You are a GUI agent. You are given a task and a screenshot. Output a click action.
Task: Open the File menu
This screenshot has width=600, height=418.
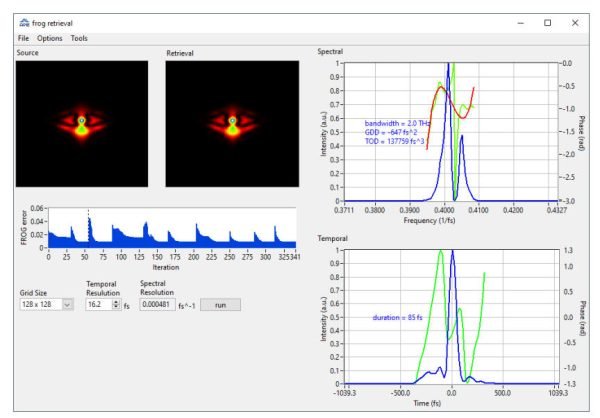[23, 38]
